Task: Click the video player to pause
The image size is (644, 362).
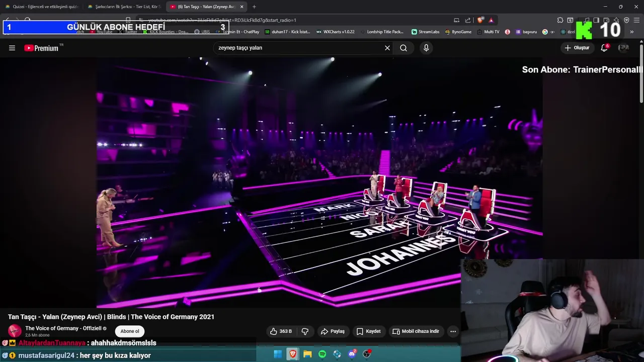Action: point(319,182)
